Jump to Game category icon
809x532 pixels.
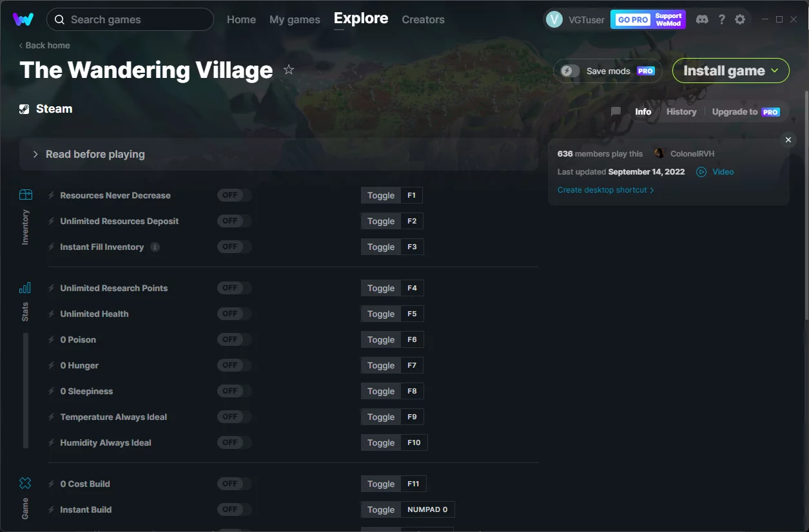tap(25, 483)
